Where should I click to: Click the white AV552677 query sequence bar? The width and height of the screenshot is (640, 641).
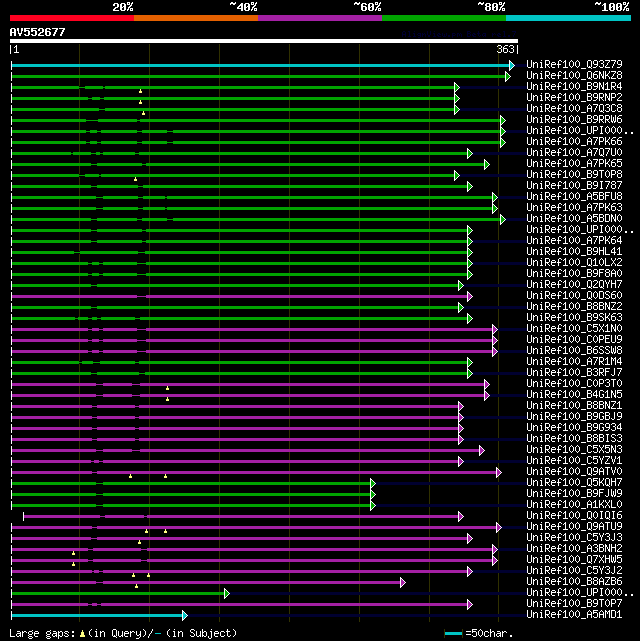[264, 41]
